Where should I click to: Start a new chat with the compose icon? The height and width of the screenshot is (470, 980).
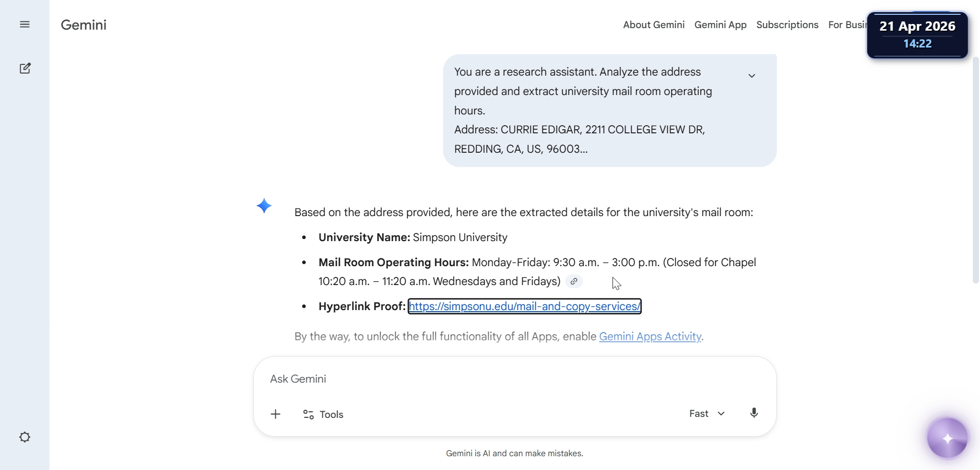tap(25, 68)
